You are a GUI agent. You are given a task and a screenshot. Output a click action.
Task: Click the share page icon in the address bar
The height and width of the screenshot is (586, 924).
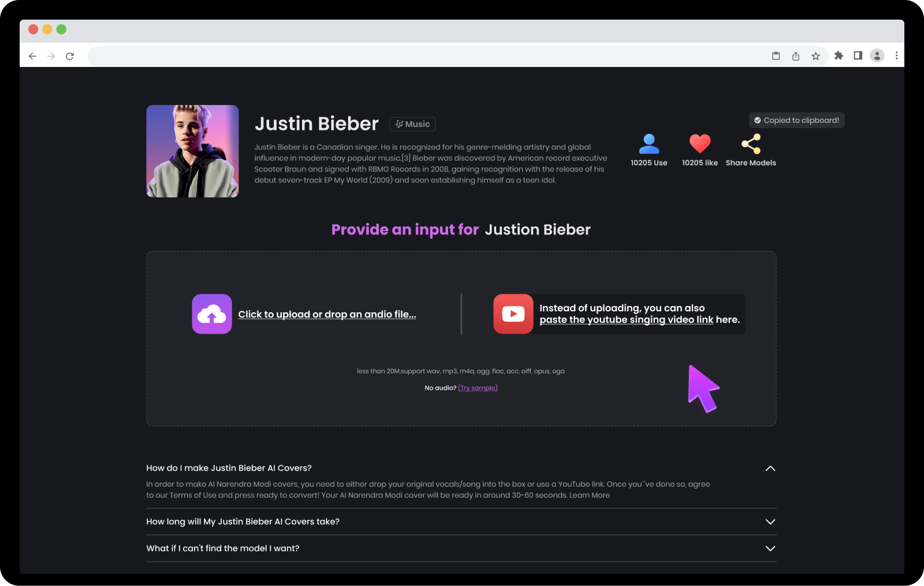(x=796, y=56)
